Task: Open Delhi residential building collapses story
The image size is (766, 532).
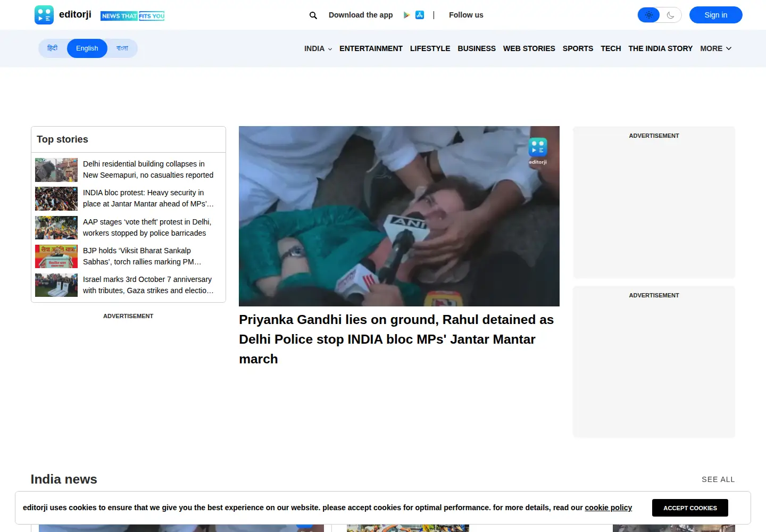Action: pos(148,170)
